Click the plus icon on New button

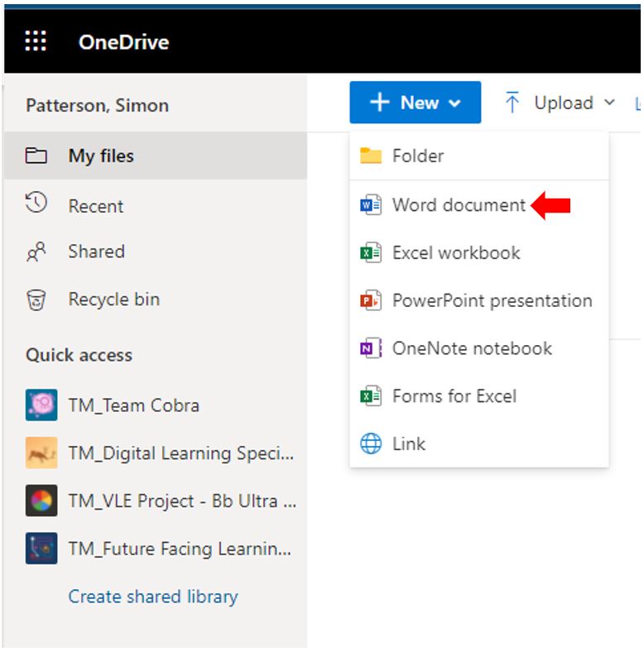click(x=380, y=103)
